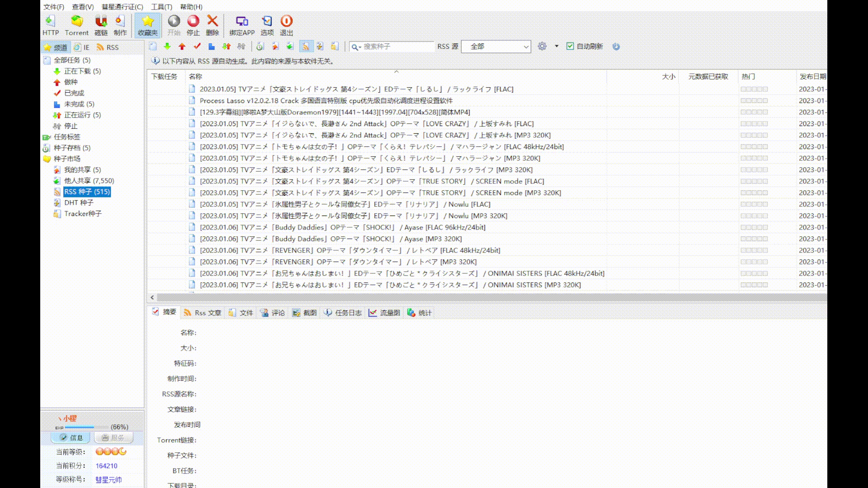Open the search type dropdown magnifier
The height and width of the screenshot is (488, 868).
coord(356,47)
